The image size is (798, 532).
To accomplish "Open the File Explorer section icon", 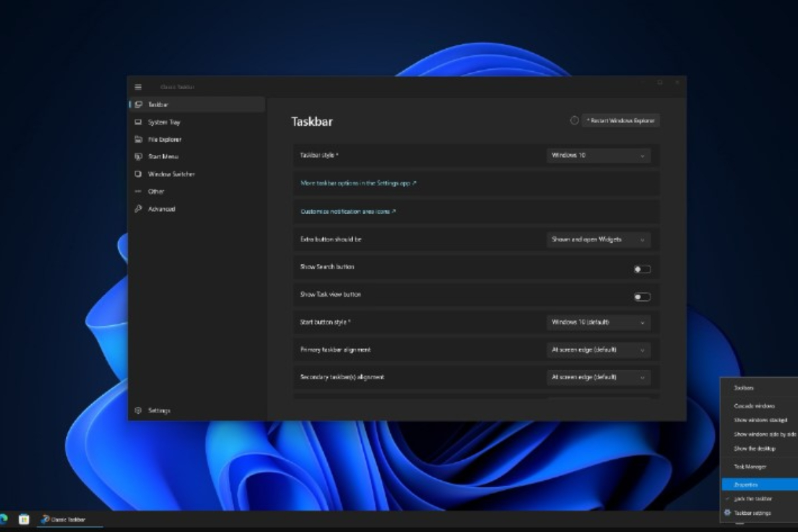I will (x=138, y=140).
